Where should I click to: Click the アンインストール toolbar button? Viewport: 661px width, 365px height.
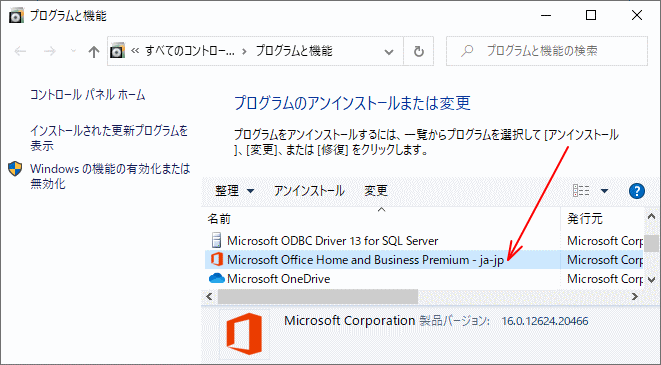tap(309, 191)
